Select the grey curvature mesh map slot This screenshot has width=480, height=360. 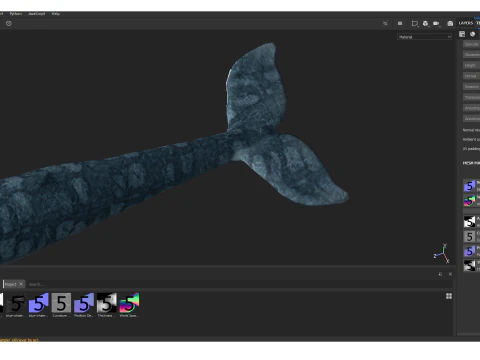coord(470,237)
